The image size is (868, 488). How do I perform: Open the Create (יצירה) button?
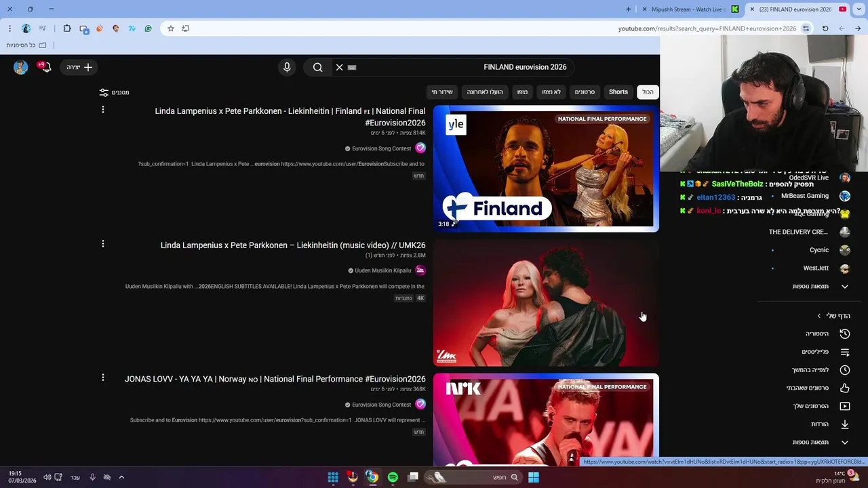coord(79,67)
